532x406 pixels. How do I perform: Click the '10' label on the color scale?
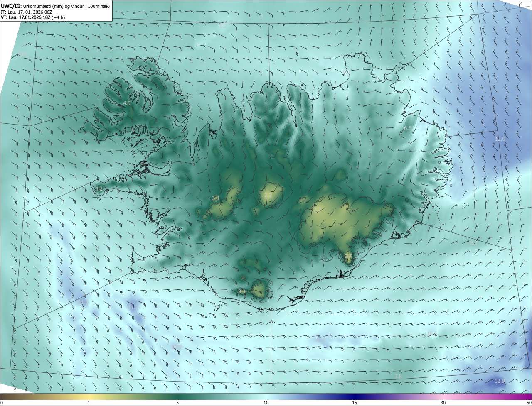tap(266, 403)
